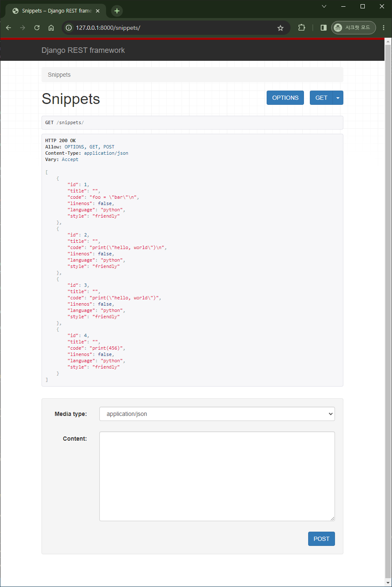Viewport: 392px width, 587px height.
Task: Close the Snippets Django REST tab
Action: tap(98, 11)
